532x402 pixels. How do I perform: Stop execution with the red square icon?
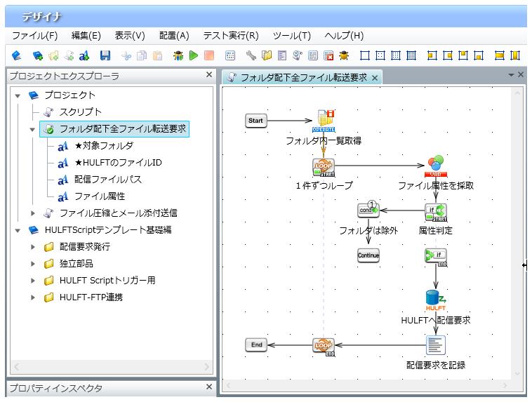click(x=209, y=55)
